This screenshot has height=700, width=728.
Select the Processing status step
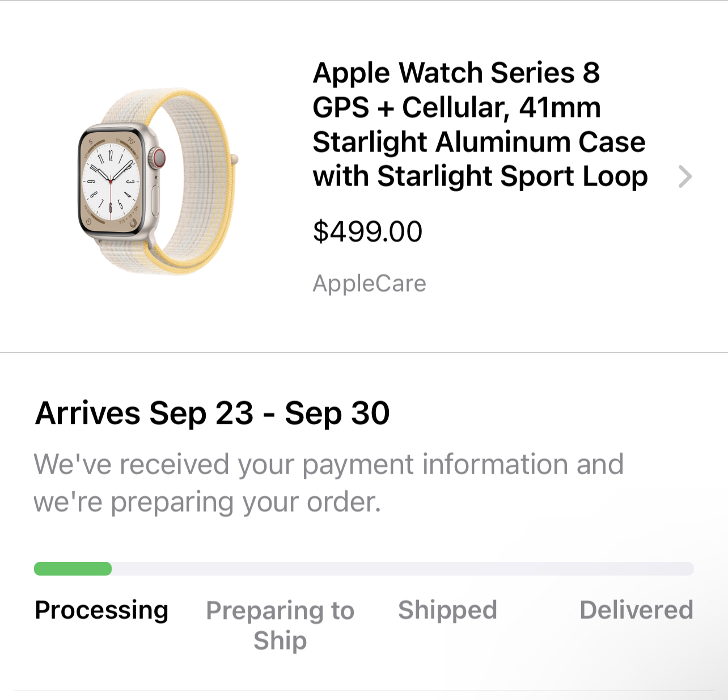click(x=101, y=610)
